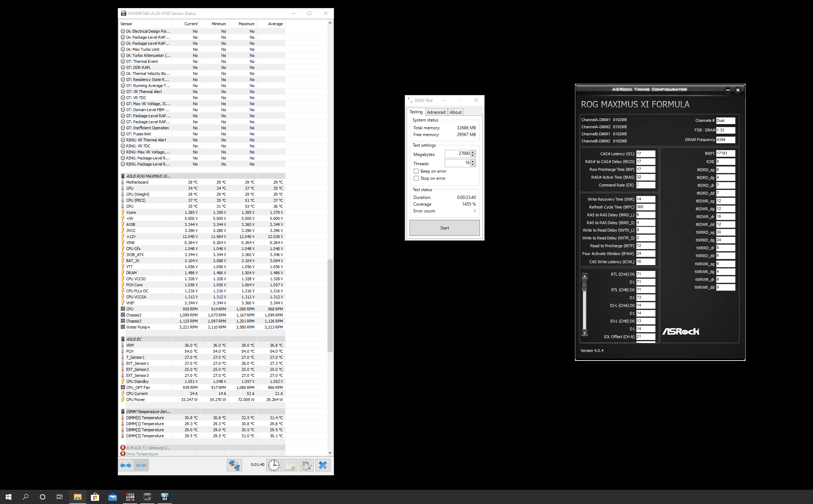Click the HWiNFO vertical scrollbar thumb
This screenshot has height=504, width=813.
click(x=330, y=305)
